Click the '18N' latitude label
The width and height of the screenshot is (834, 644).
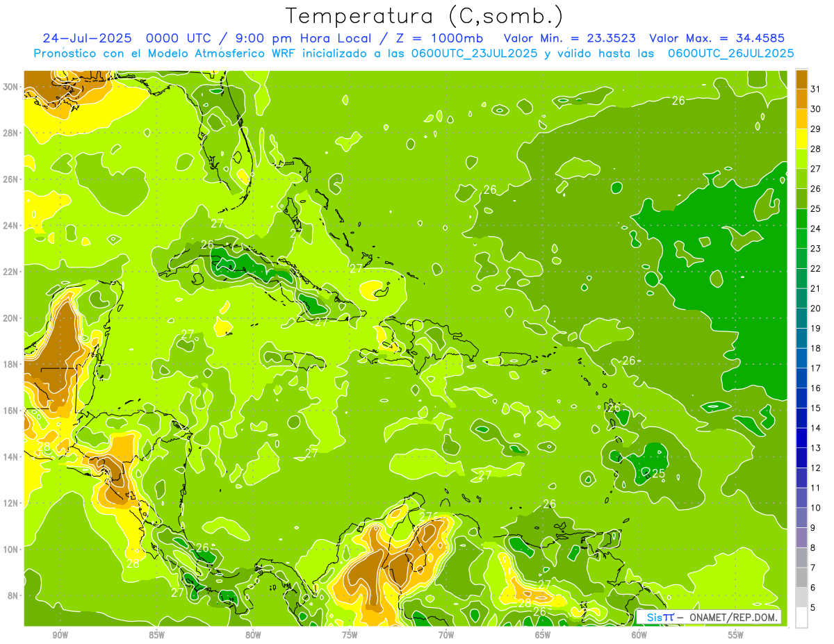tap(10, 364)
